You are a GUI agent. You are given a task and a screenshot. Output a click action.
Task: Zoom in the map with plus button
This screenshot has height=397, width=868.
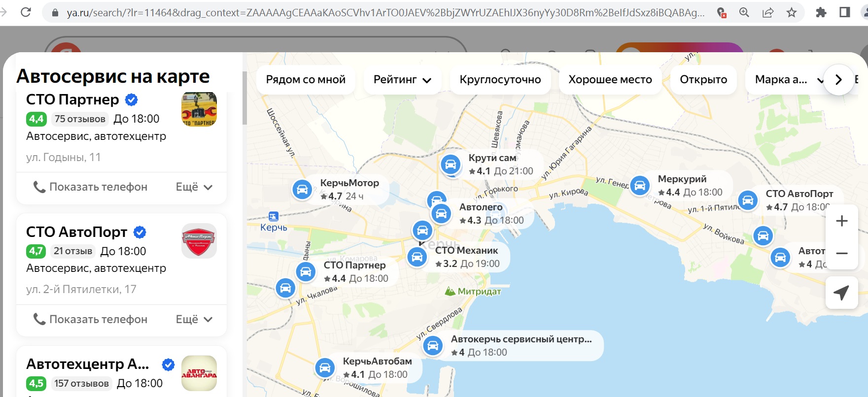coord(841,221)
